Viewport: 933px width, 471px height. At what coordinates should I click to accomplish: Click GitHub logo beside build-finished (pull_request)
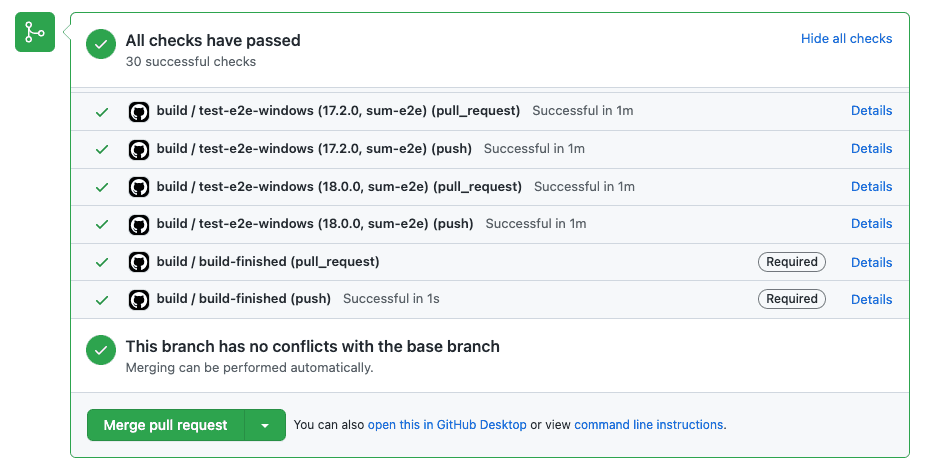139,262
